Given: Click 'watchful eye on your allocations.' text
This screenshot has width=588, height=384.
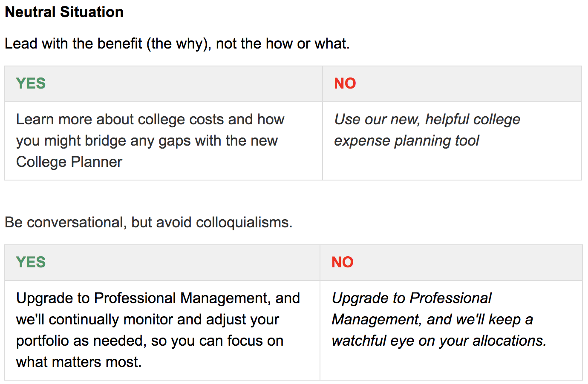Looking at the screenshot, I should tap(439, 341).
